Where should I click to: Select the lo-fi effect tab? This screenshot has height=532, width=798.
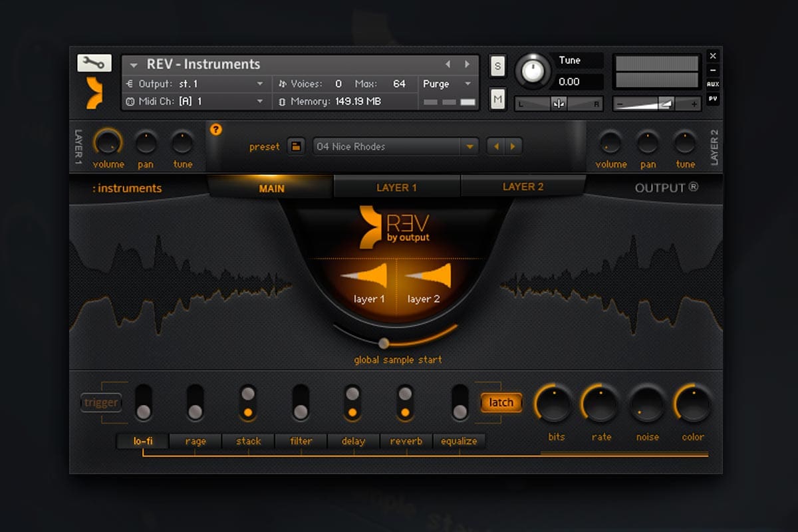click(x=143, y=441)
